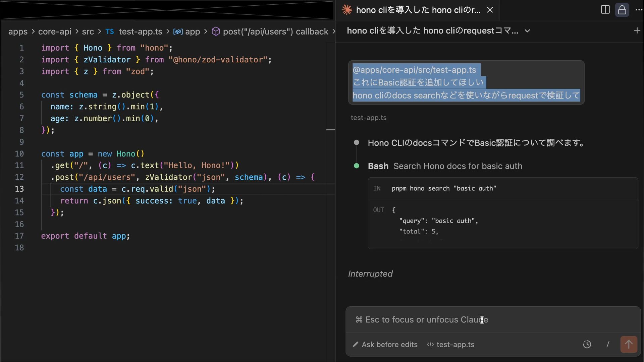
Task: Toggle the test-app.ts context file chip
Action: 450,345
